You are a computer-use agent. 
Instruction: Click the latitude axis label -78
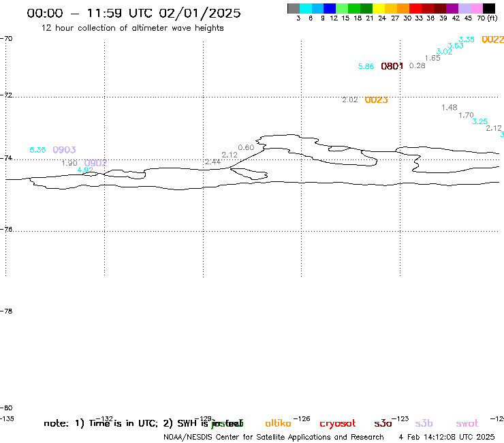[x=6, y=311]
